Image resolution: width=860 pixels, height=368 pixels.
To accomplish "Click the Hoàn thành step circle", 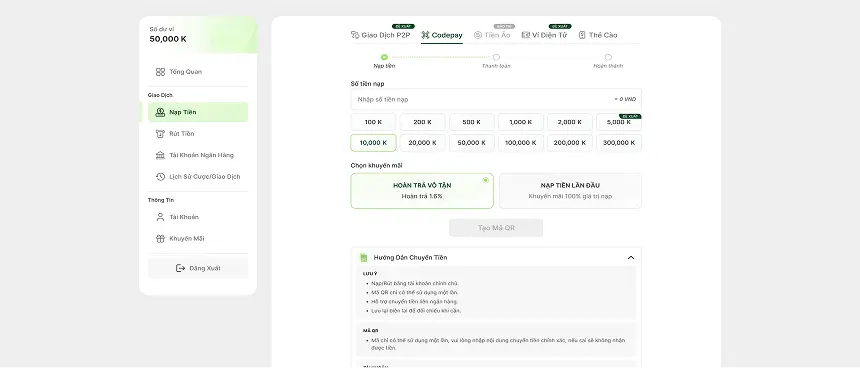I will click(x=608, y=57).
